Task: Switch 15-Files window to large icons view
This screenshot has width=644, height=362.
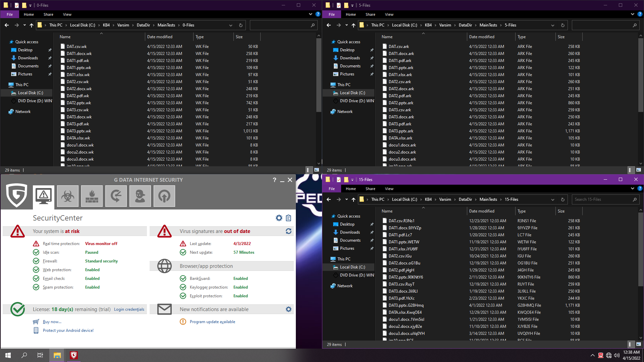Action: 639,344
